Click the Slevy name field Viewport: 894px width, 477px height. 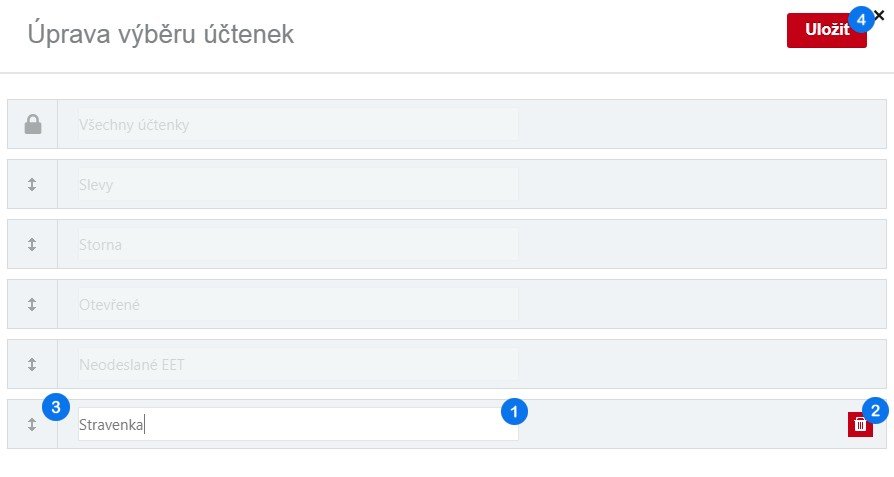298,184
